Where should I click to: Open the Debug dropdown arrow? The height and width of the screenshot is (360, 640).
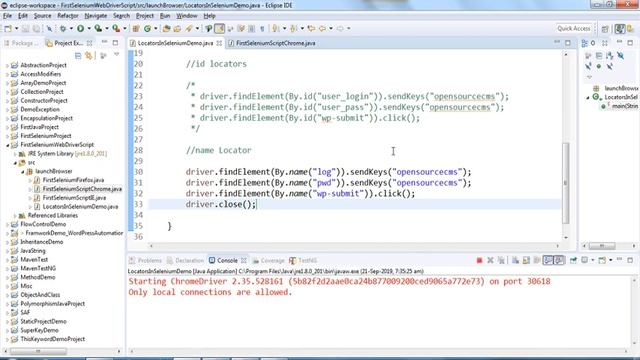pyautogui.click(x=71, y=29)
